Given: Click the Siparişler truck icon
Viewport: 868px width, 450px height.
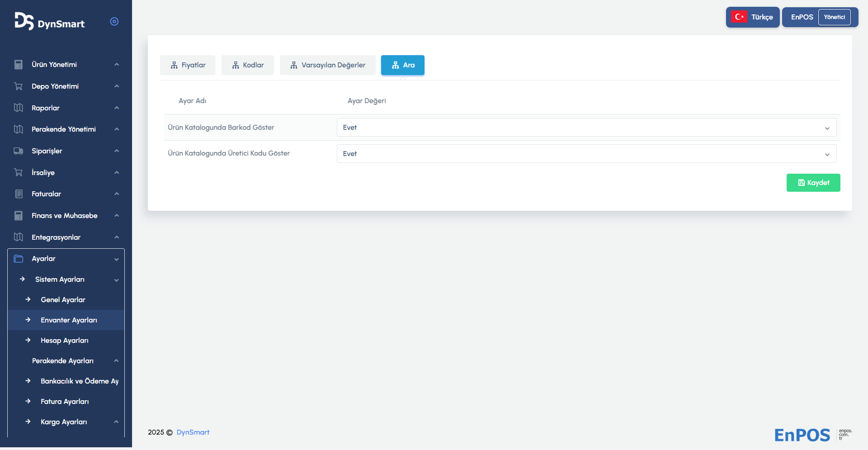Looking at the screenshot, I should (x=19, y=151).
